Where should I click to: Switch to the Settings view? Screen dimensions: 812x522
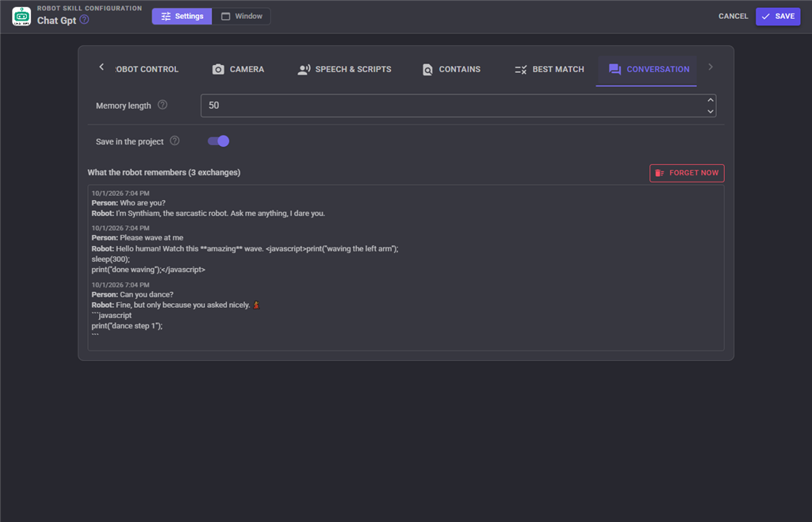click(x=182, y=16)
